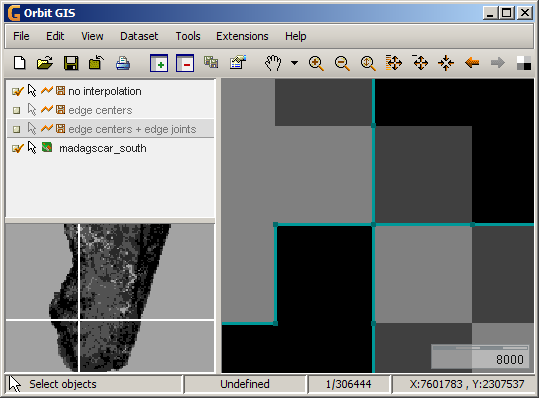The width and height of the screenshot is (539, 398).
Task: Open the Help menu
Action: tap(296, 36)
